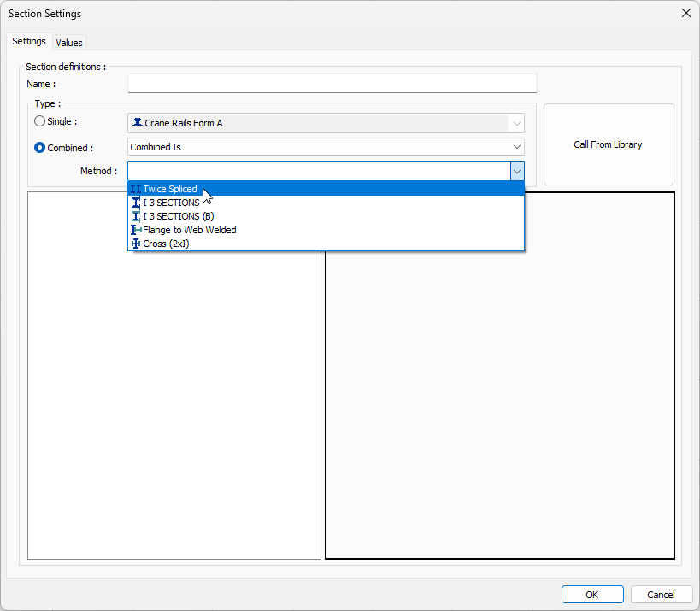Screen dimensions: 700x611
Task: Open the Settings tab
Action: [x=29, y=42]
